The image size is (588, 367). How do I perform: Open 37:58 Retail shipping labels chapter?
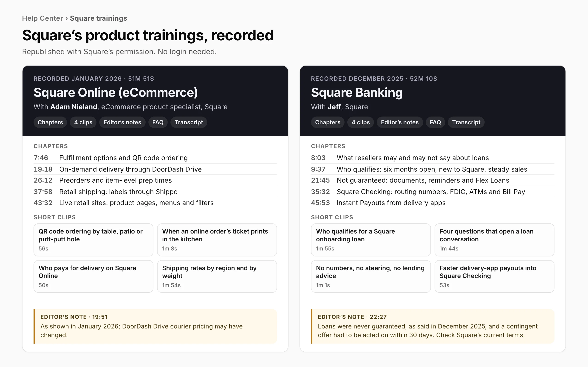click(155, 192)
